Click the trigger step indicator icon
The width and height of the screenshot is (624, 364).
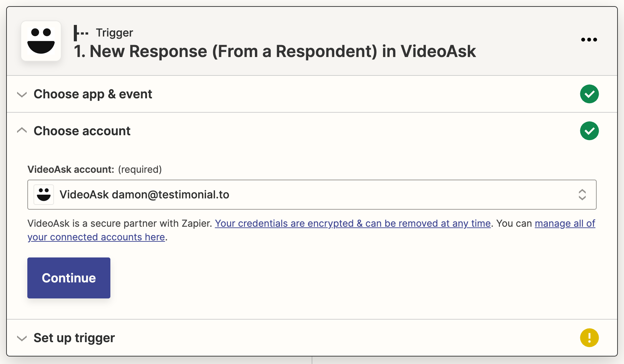pyautogui.click(x=81, y=33)
